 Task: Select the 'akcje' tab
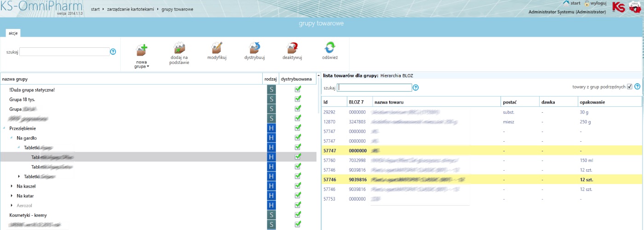[13, 33]
